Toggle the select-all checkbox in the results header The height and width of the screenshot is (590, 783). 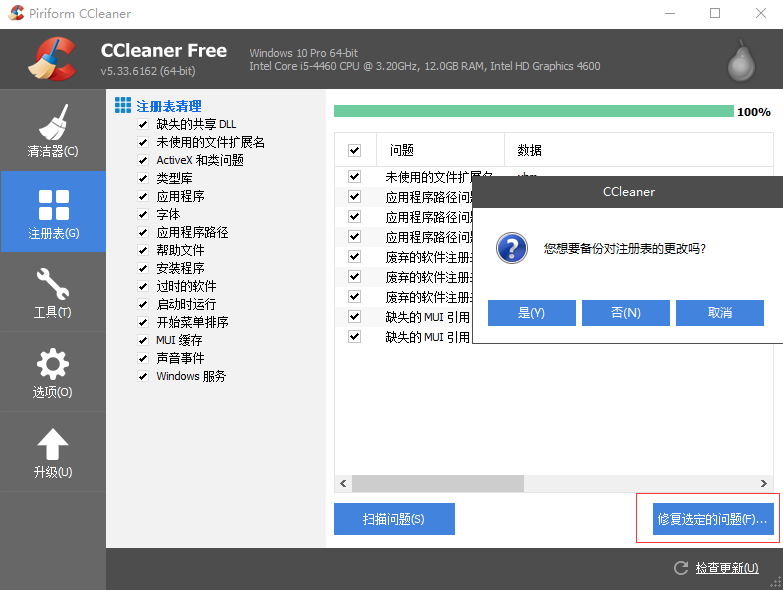[355, 150]
